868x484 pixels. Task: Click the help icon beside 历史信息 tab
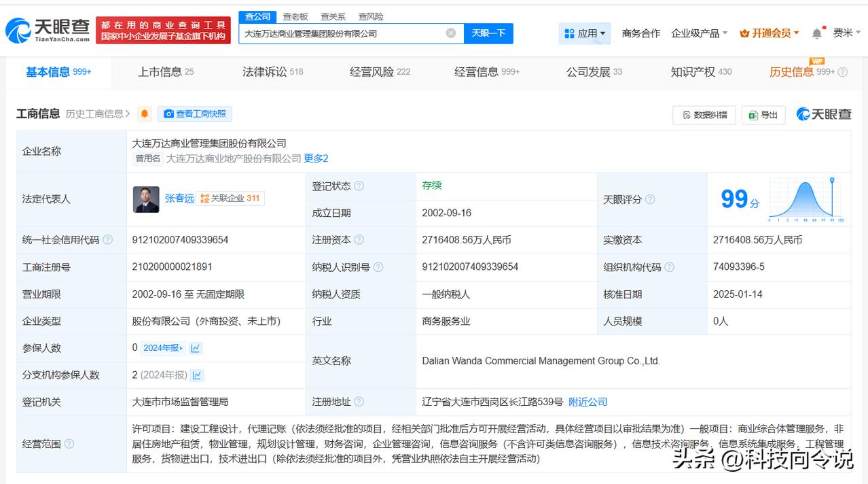click(x=843, y=72)
